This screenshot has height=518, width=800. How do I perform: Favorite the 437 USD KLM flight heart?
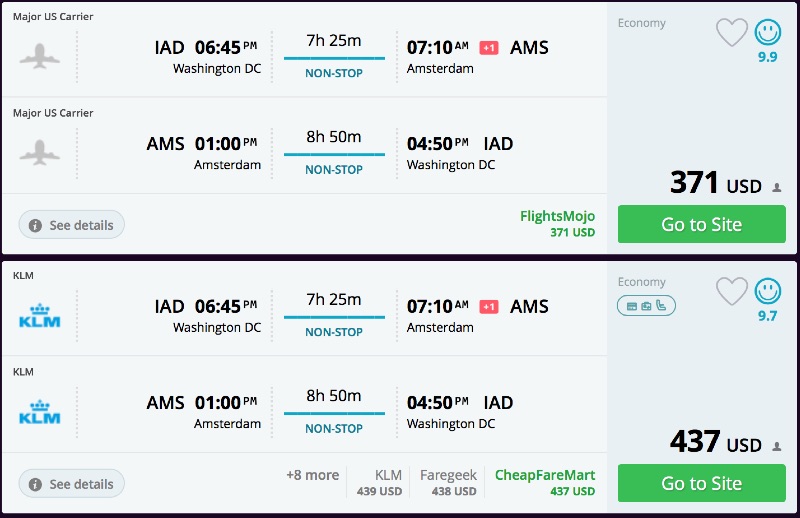(x=732, y=292)
